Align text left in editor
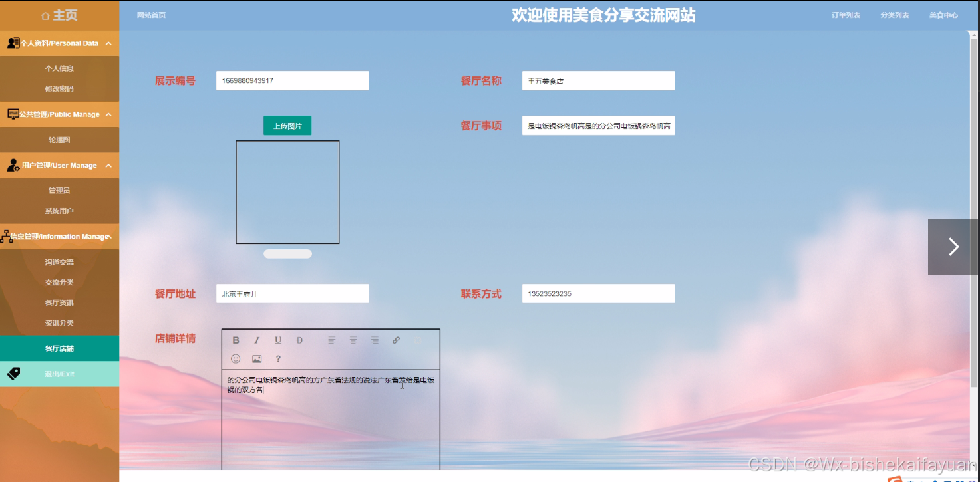This screenshot has width=980, height=482. point(331,340)
